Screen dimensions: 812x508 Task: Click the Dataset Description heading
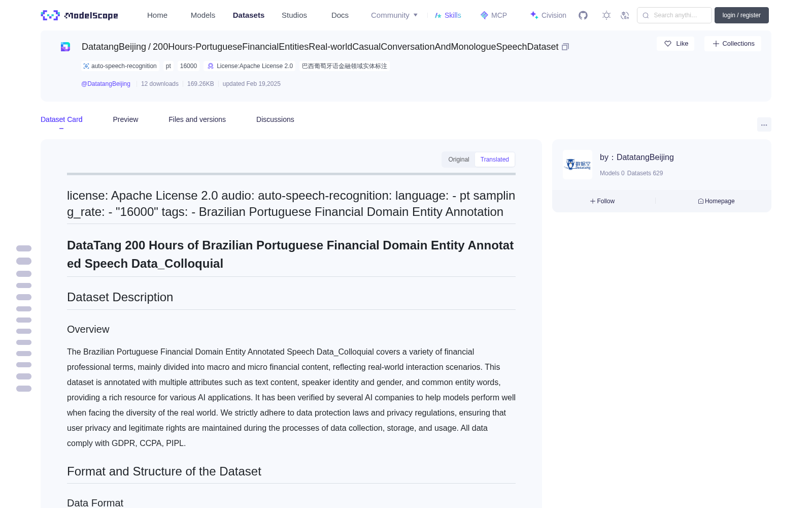click(x=120, y=297)
